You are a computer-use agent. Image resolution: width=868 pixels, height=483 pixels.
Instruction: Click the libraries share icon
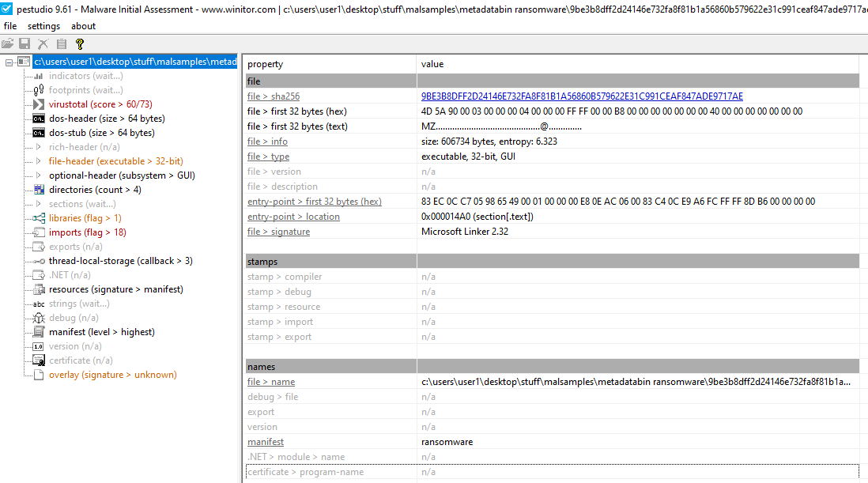point(39,218)
